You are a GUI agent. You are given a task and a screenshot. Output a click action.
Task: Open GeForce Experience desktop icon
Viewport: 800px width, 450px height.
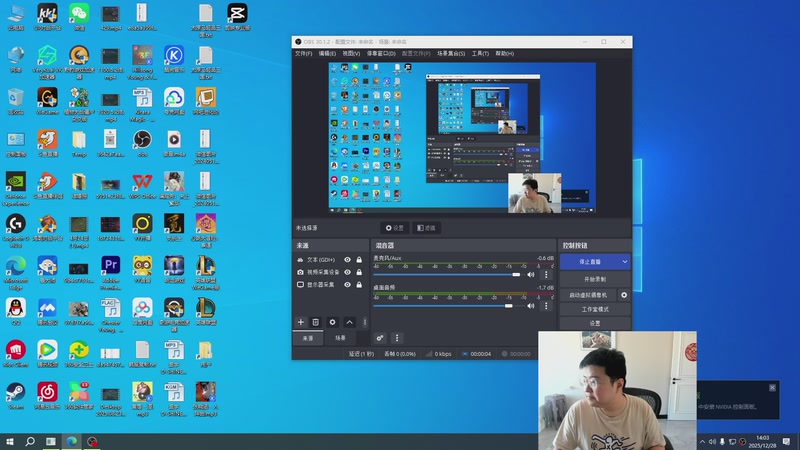pyautogui.click(x=16, y=189)
